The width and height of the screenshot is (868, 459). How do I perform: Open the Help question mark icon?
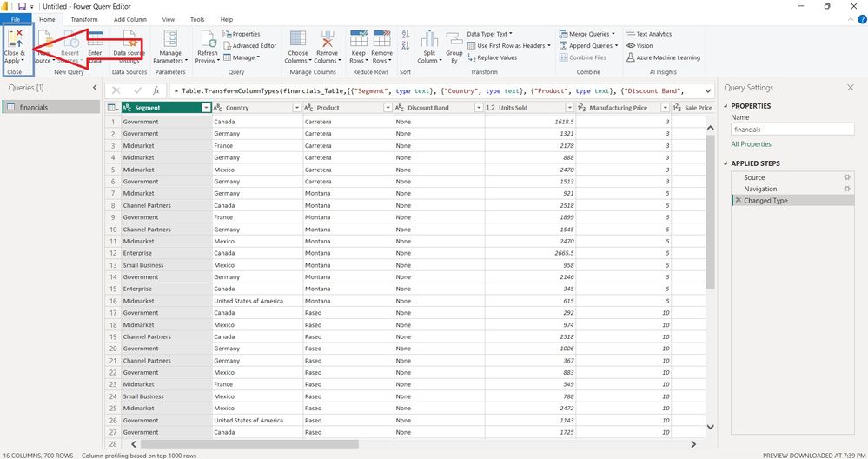(862, 19)
